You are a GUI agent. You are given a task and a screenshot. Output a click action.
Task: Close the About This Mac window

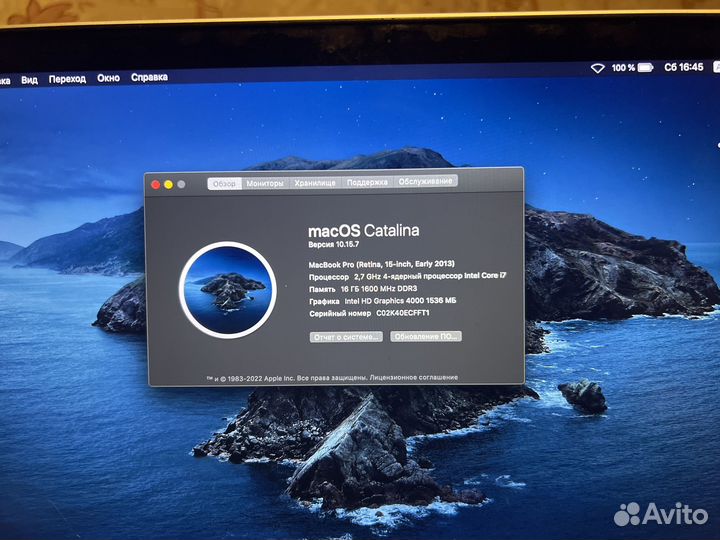click(x=156, y=185)
